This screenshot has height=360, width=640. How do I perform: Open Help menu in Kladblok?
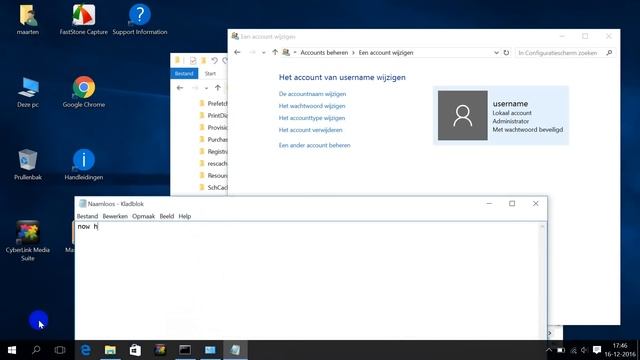click(x=184, y=216)
